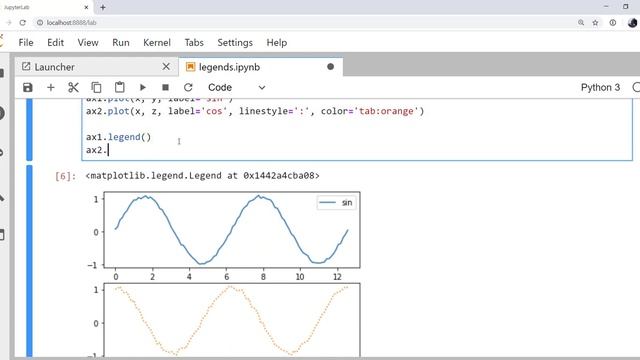Open the Settings menu
The image size is (640, 360).
click(x=235, y=42)
